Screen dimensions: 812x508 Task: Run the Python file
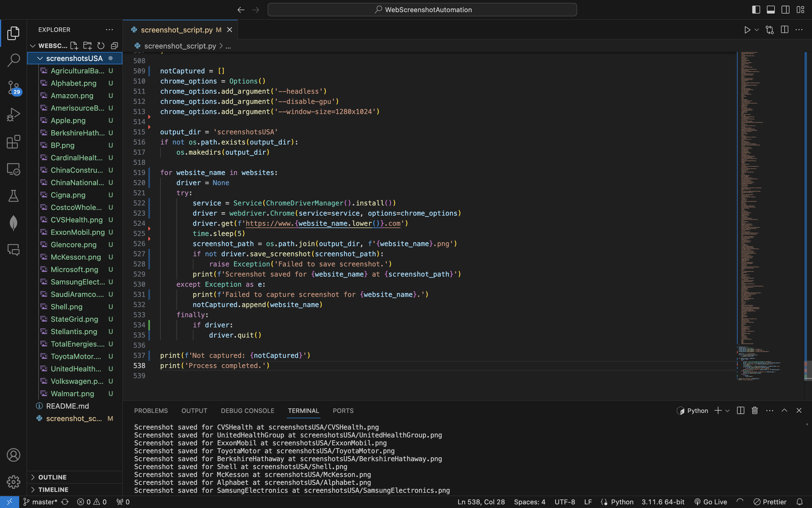(x=747, y=30)
